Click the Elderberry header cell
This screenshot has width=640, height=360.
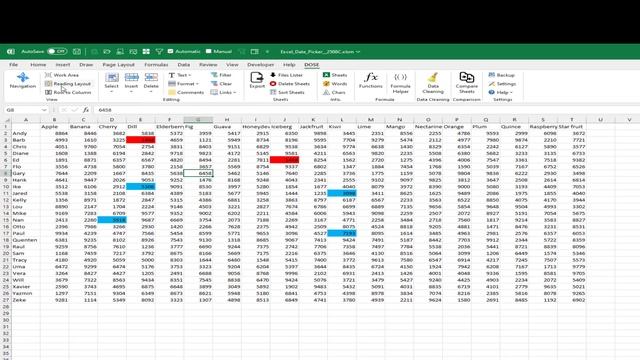(x=169, y=127)
